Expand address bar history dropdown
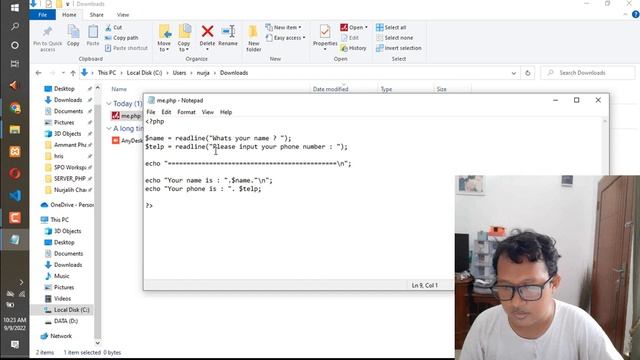 coord(513,73)
